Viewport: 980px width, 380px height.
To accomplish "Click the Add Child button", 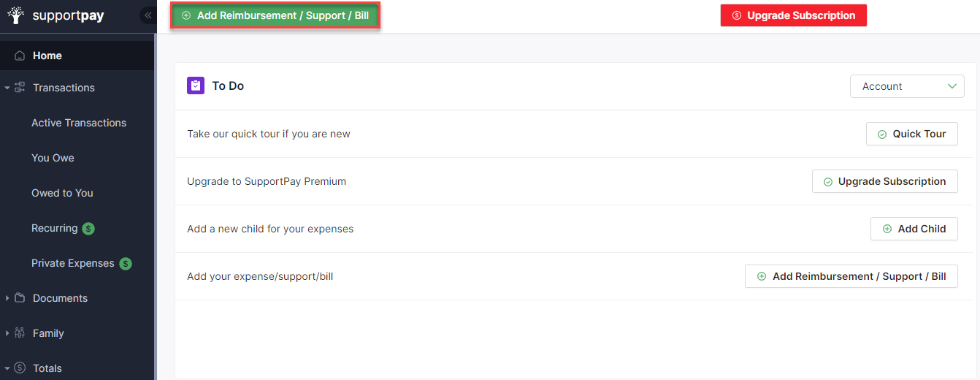I will 914,229.
